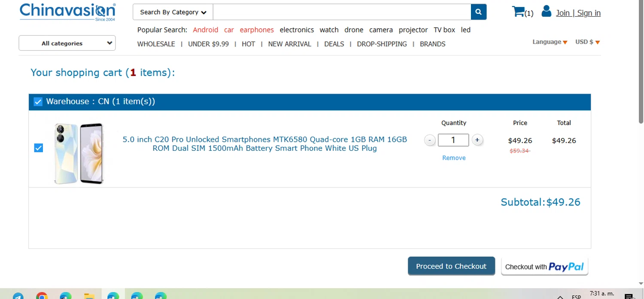Viewport: 644px width, 299px height.
Task: Click the smartphone product thumbnail
Action: 79,154
